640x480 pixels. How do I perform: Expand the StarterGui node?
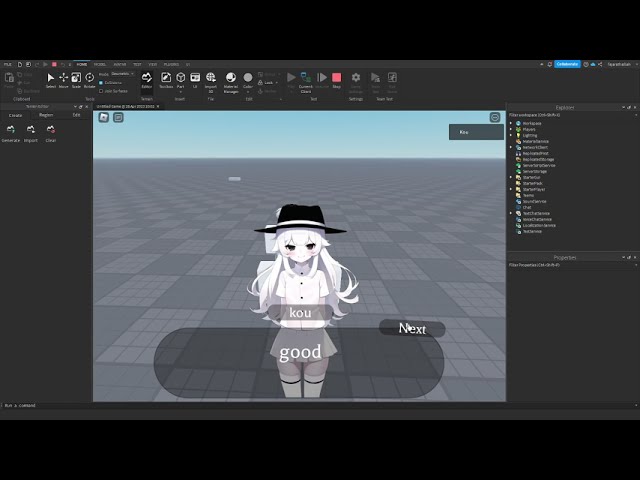(511, 178)
